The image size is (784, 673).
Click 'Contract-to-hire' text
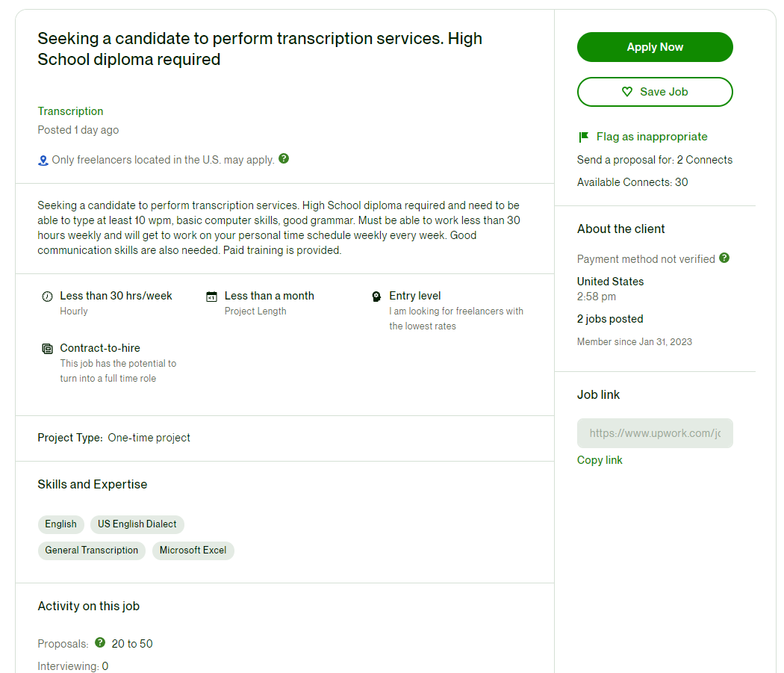(100, 348)
